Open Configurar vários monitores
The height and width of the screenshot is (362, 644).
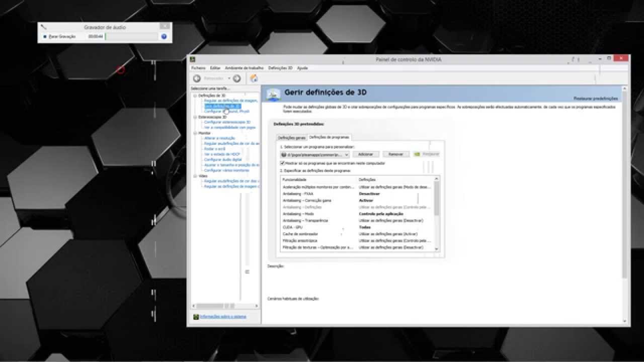227,170
